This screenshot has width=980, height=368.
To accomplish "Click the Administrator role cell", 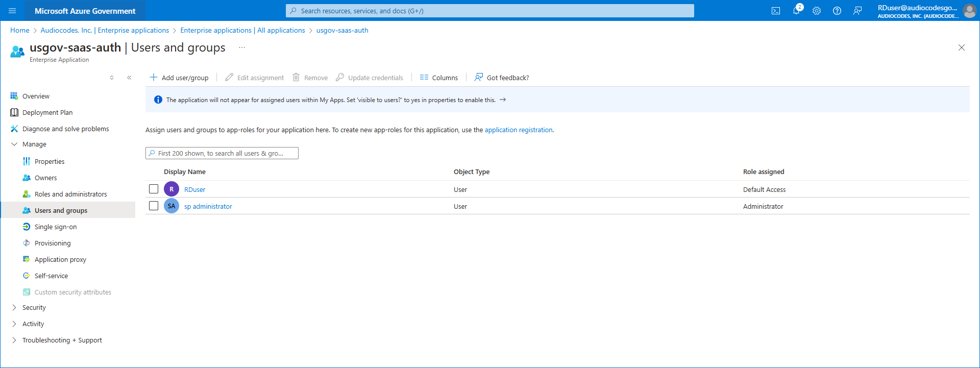I will tap(763, 206).
